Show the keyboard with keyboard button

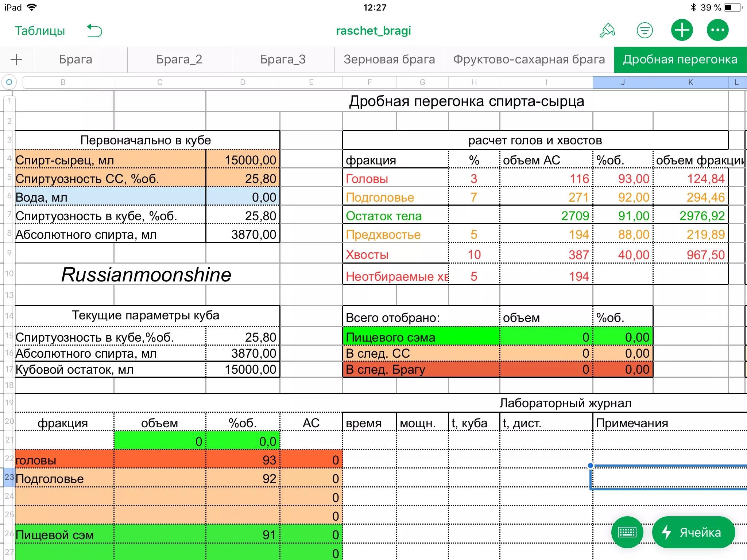[x=627, y=532]
